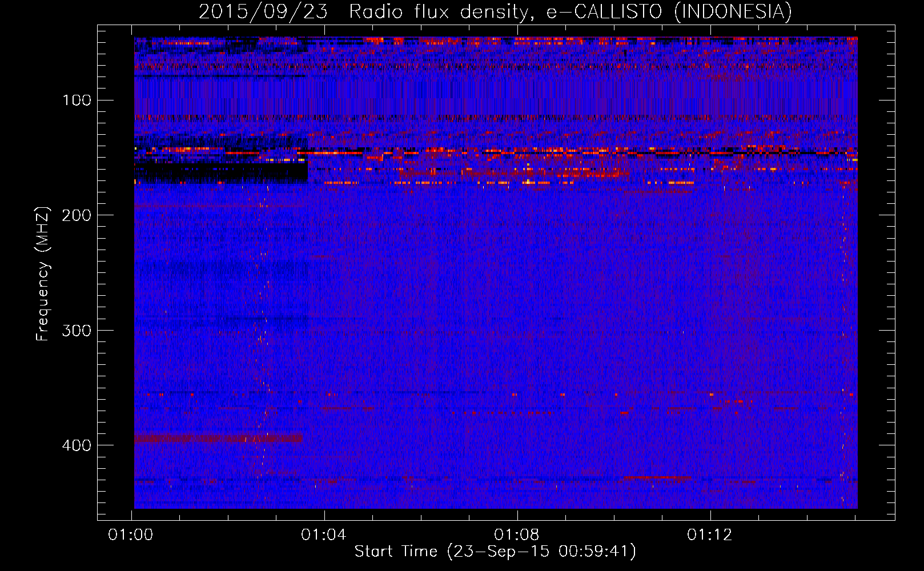Image resolution: width=924 pixels, height=571 pixels.
Task: Click the 01:04 time axis label
Action: 324,535
